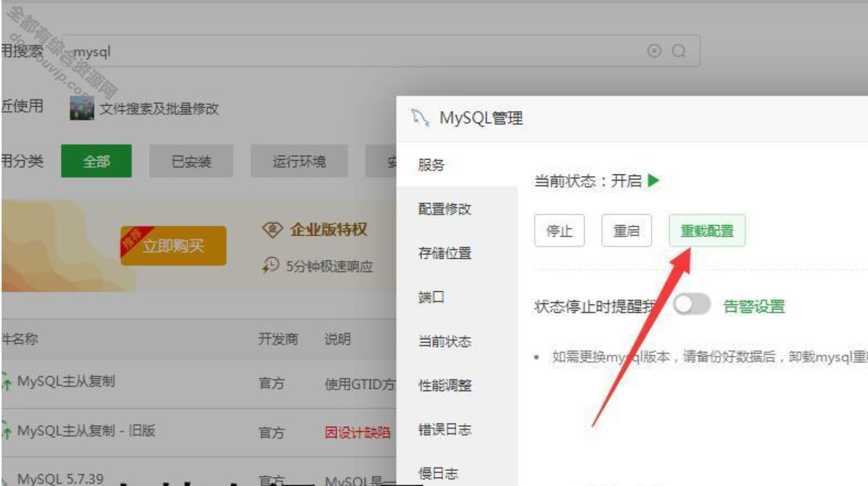This screenshot has width=868, height=486.
Task: Click the 使用GTID方 description text
Action: point(360,384)
